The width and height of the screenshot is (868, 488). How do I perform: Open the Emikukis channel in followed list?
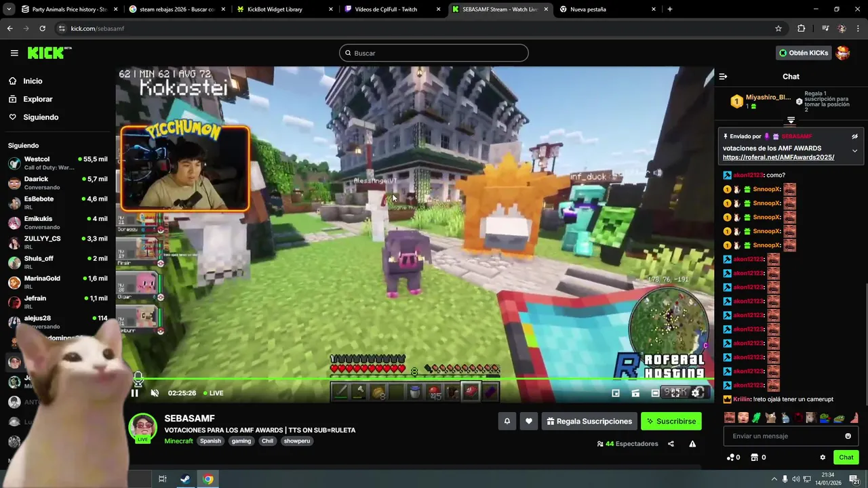click(x=58, y=222)
